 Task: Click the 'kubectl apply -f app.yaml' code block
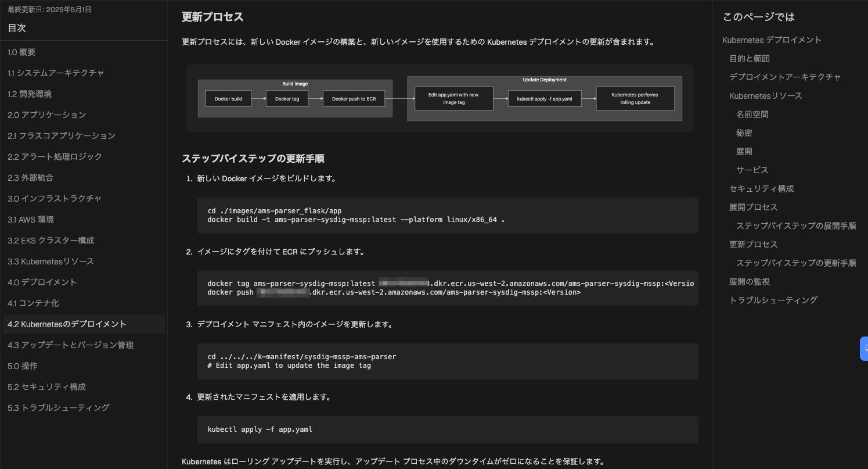tap(448, 430)
